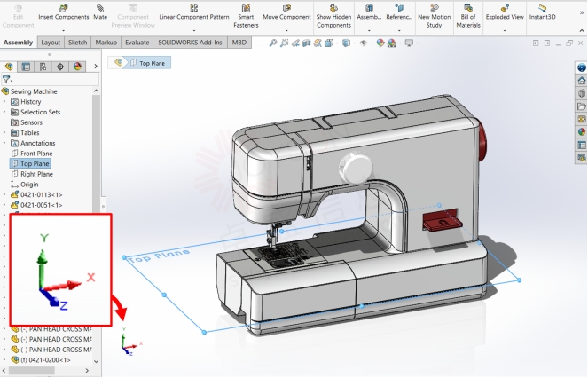Switch to the Layout tab
Image resolution: width=588 pixels, height=378 pixels.
coord(51,43)
